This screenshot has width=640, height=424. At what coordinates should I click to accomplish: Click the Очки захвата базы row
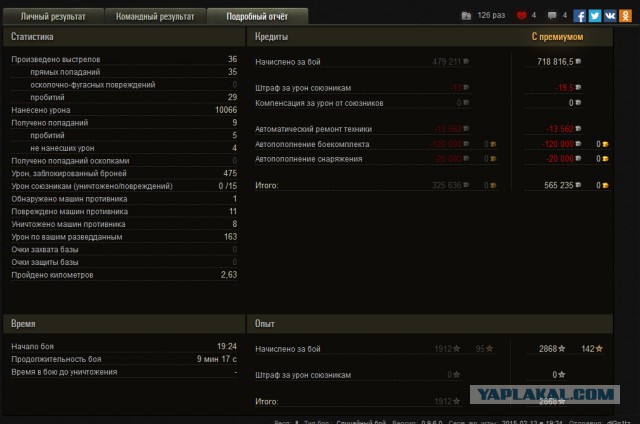point(124,249)
